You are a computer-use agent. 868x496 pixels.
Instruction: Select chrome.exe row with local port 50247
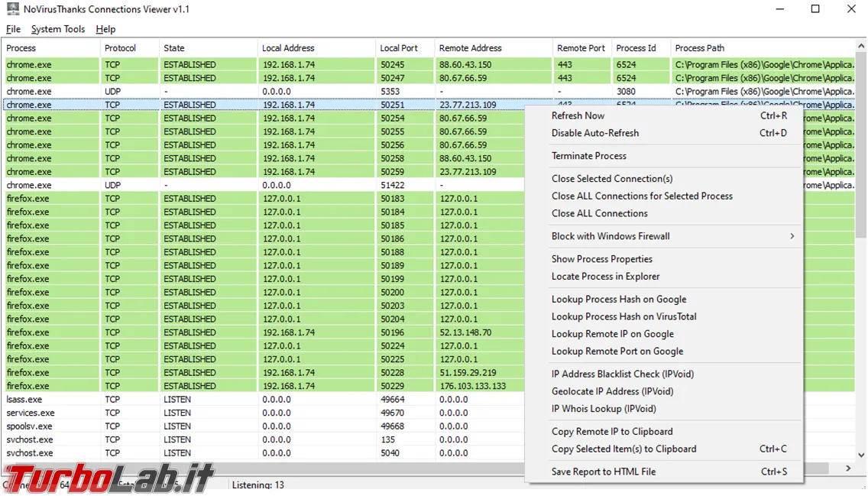pos(429,78)
